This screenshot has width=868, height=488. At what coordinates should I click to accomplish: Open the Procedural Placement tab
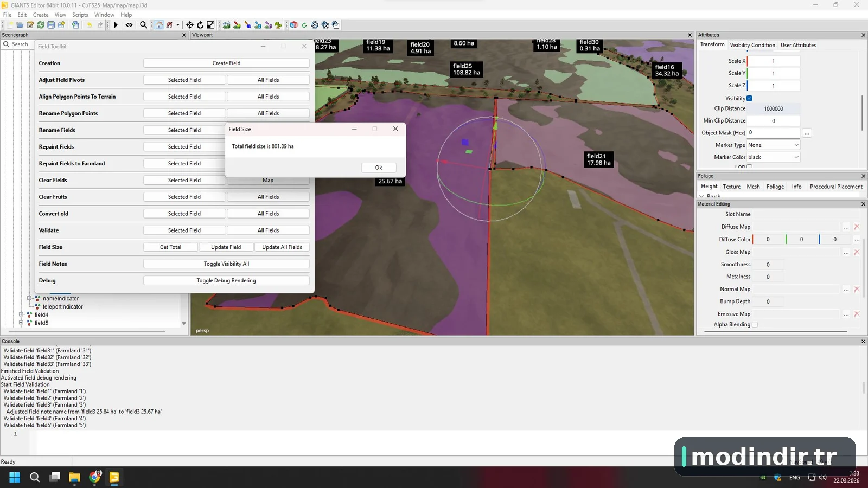[836, 187]
